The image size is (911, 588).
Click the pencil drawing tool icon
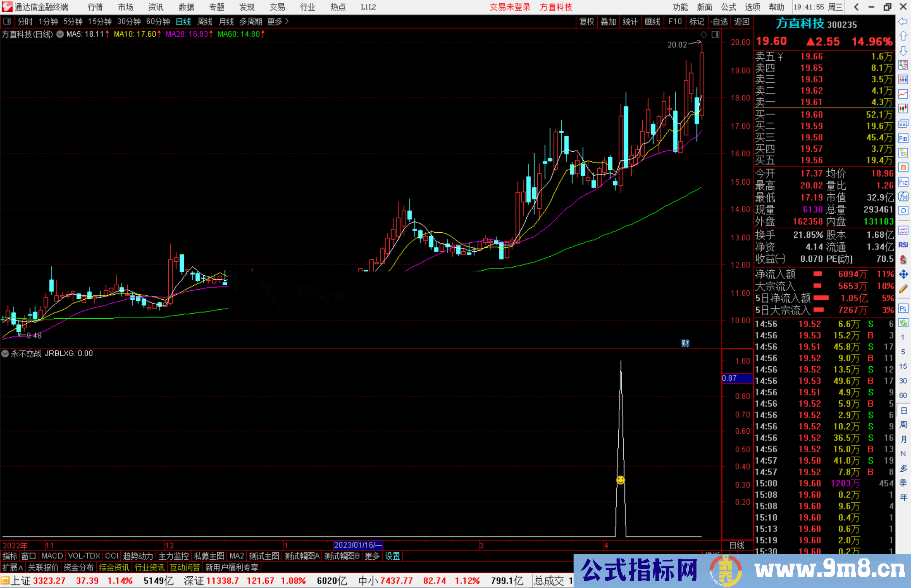tap(903, 289)
